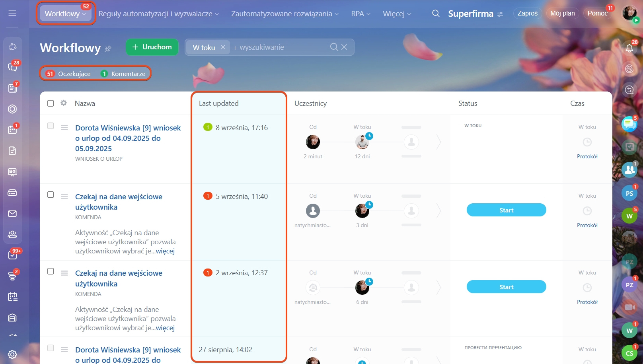Open the video camera icon in right panel
Image resolution: width=643 pixels, height=364 pixels.
pyautogui.click(x=629, y=307)
